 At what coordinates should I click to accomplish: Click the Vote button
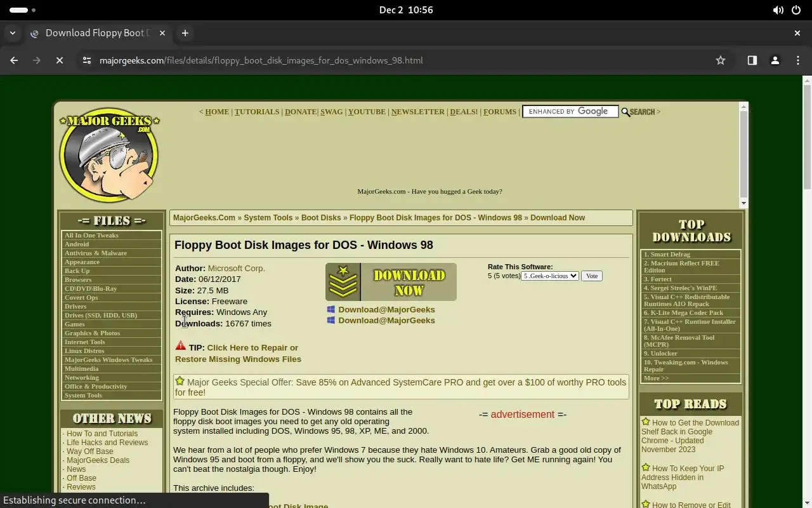[592, 276]
